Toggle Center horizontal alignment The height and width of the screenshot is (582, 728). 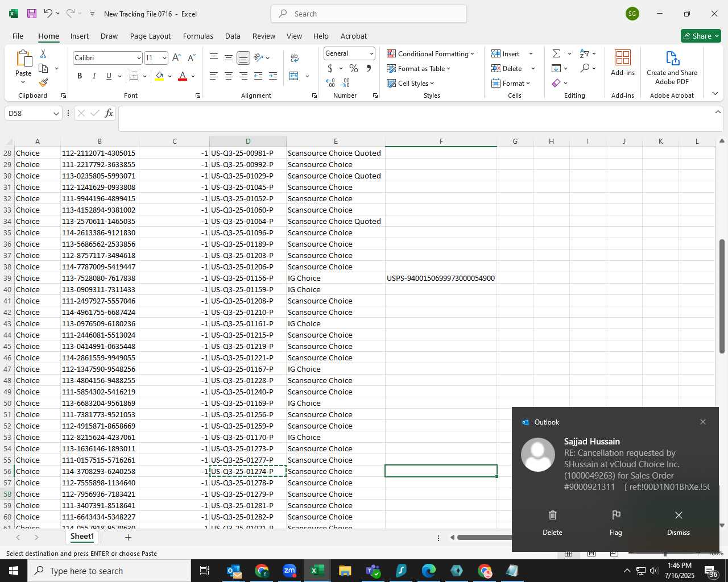click(x=229, y=76)
